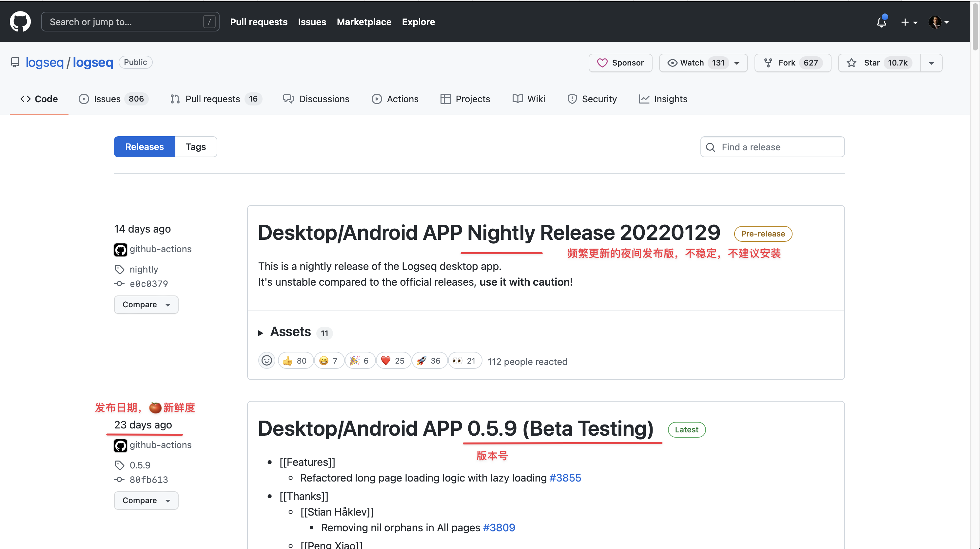Click the repository book icon
The image size is (980, 549).
pyautogui.click(x=15, y=62)
